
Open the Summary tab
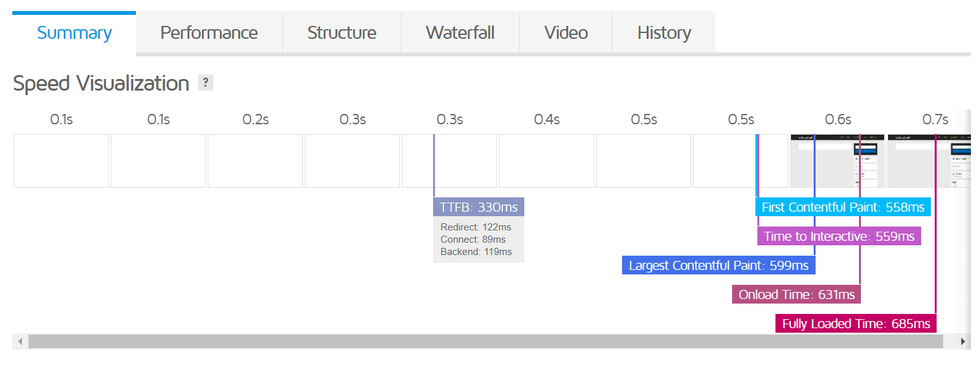click(x=74, y=33)
